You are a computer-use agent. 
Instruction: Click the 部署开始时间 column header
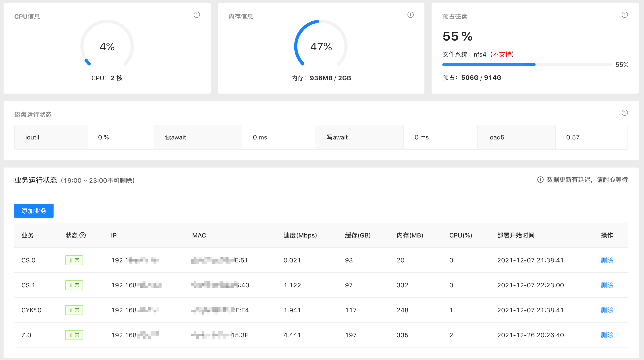pyautogui.click(x=516, y=235)
